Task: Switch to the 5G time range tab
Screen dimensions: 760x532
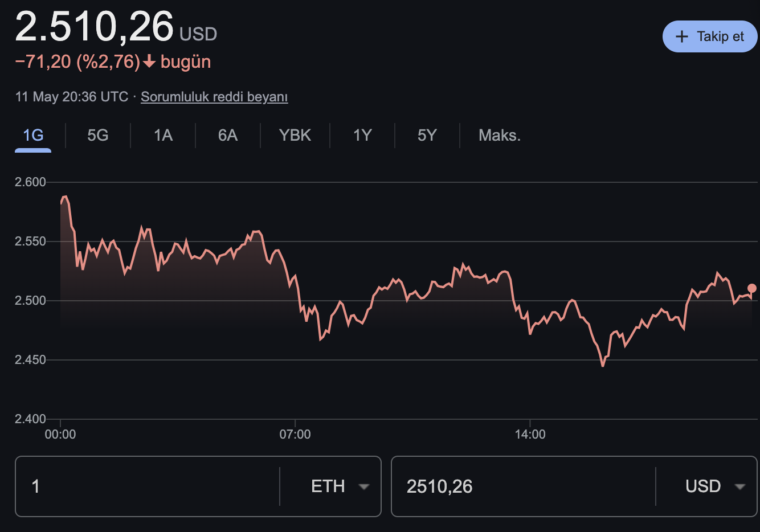Action: pyautogui.click(x=98, y=136)
